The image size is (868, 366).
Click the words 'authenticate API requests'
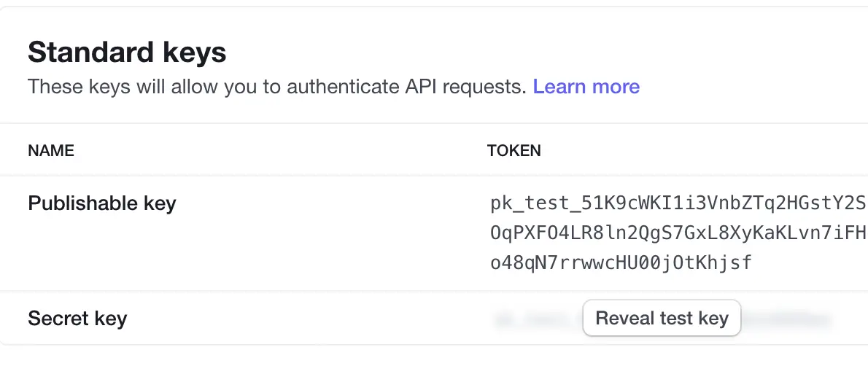pos(406,87)
